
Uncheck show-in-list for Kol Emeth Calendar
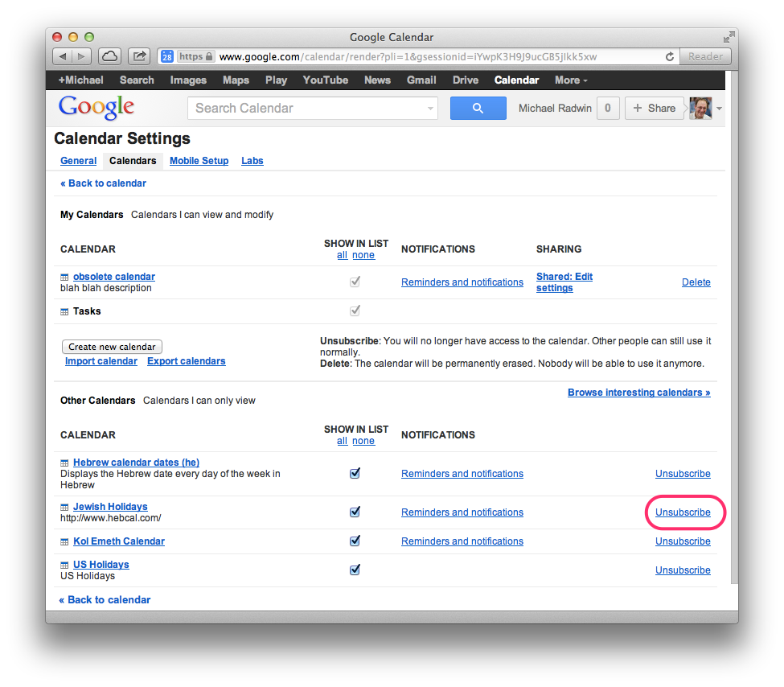click(355, 541)
